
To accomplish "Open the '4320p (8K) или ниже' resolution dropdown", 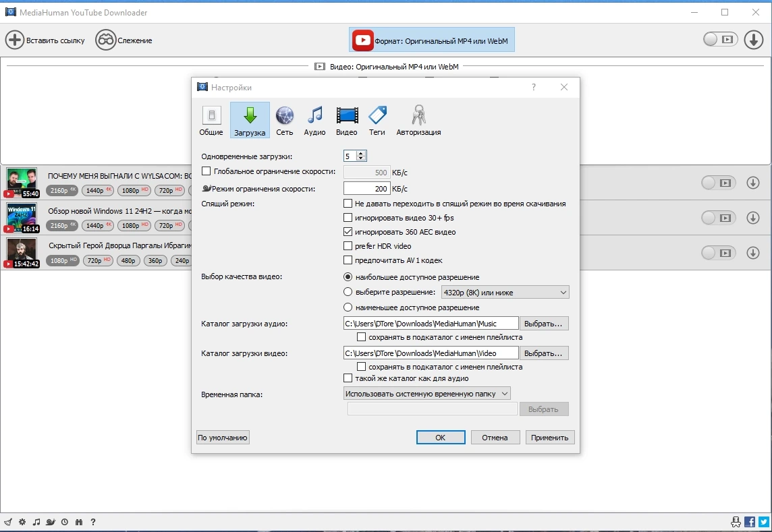I will click(505, 293).
